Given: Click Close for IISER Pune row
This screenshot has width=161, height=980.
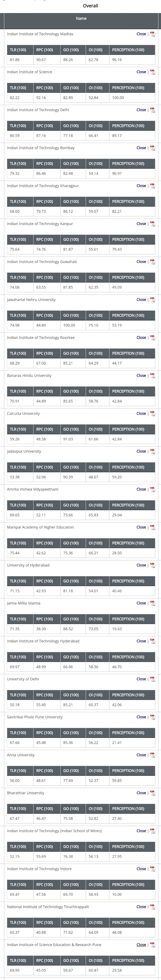Looking at the screenshot, I should (x=141, y=945).
